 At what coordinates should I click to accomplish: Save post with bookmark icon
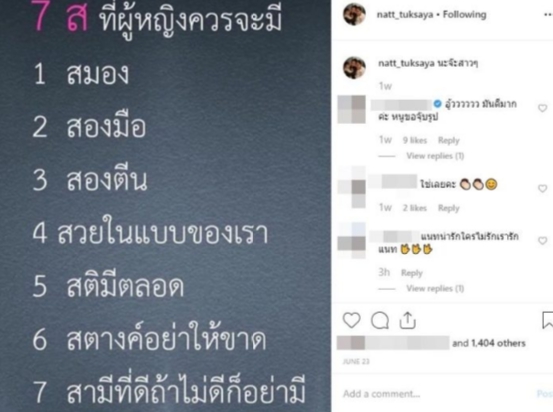click(547, 320)
